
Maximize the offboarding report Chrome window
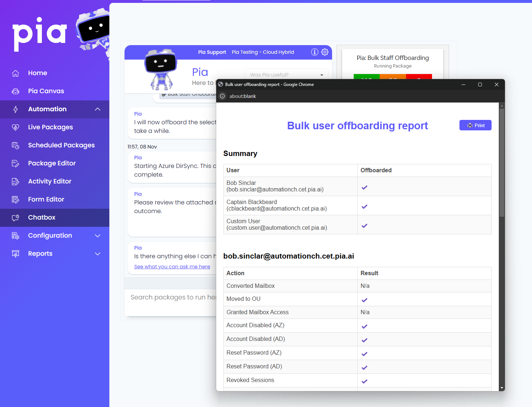click(x=480, y=85)
